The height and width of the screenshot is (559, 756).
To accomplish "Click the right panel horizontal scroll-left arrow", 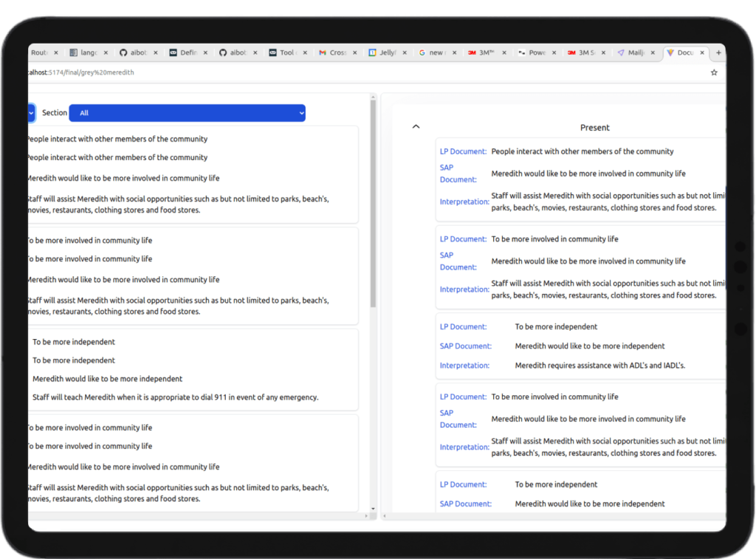I will pos(384,515).
